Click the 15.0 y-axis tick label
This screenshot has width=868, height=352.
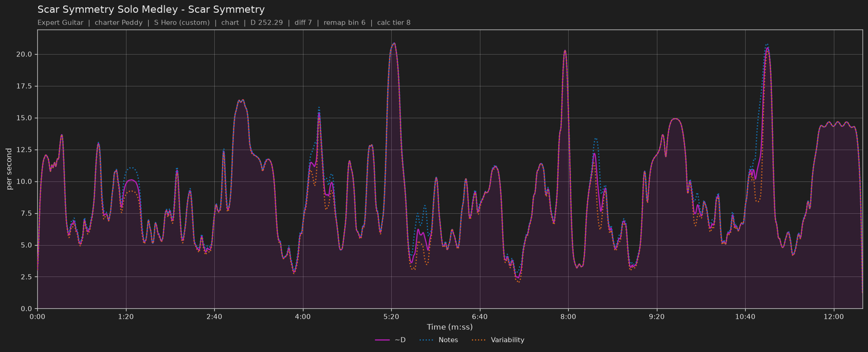click(25, 118)
